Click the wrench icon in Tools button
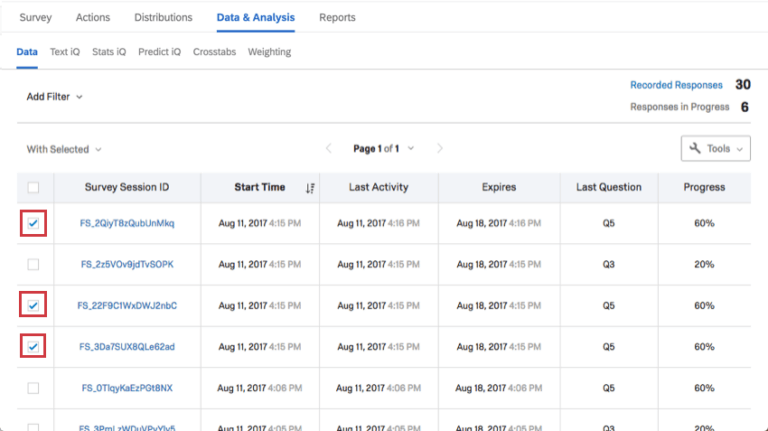Screen dimensions: 768x431 695,149
